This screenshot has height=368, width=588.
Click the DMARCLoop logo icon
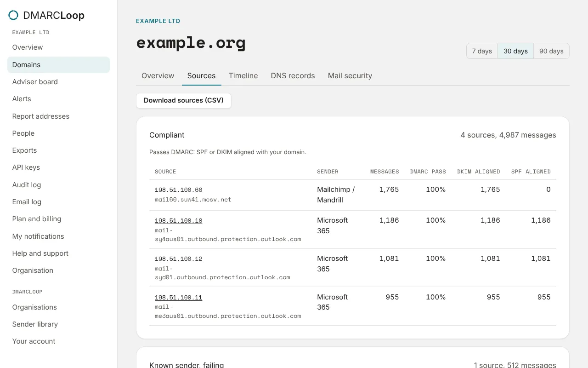click(13, 15)
